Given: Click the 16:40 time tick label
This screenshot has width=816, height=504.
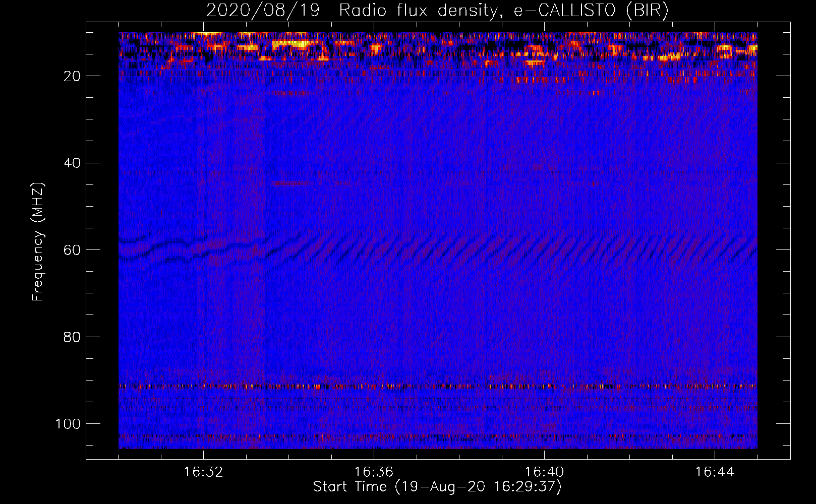Looking at the screenshot, I should pyautogui.click(x=544, y=472).
